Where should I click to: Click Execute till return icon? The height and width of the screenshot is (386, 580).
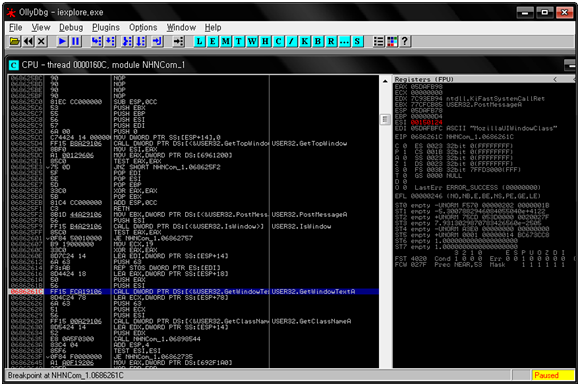158,41
